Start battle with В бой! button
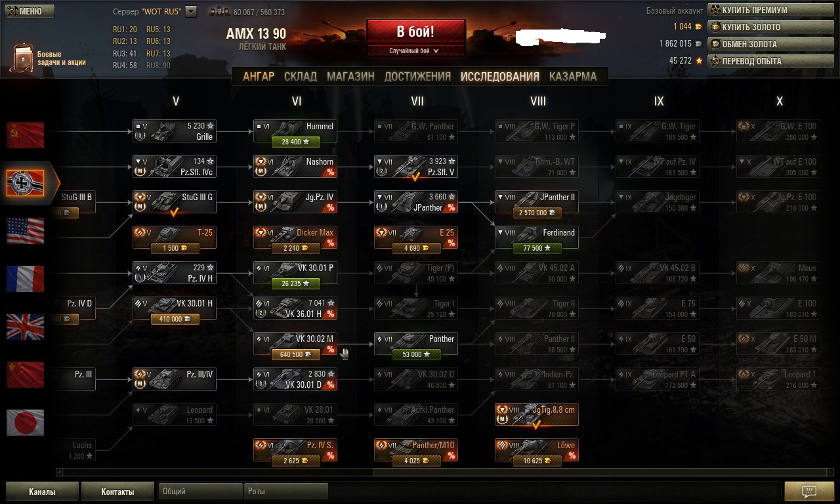 click(x=415, y=31)
